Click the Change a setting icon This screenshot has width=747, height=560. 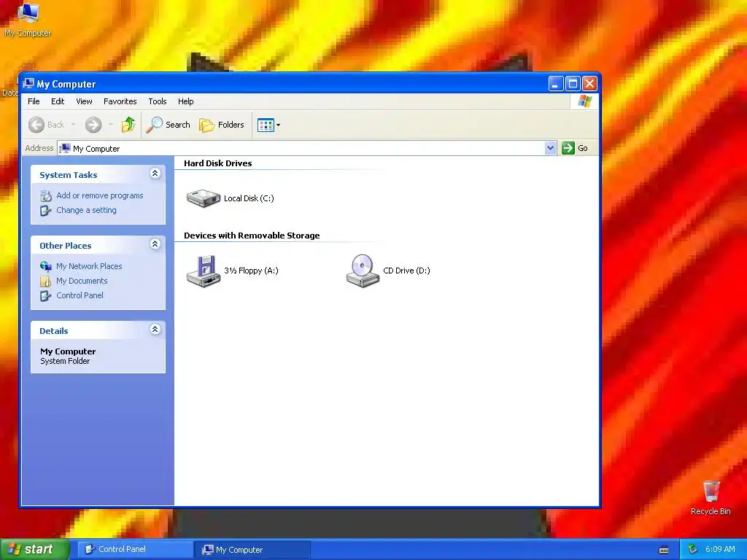pos(46,210)
